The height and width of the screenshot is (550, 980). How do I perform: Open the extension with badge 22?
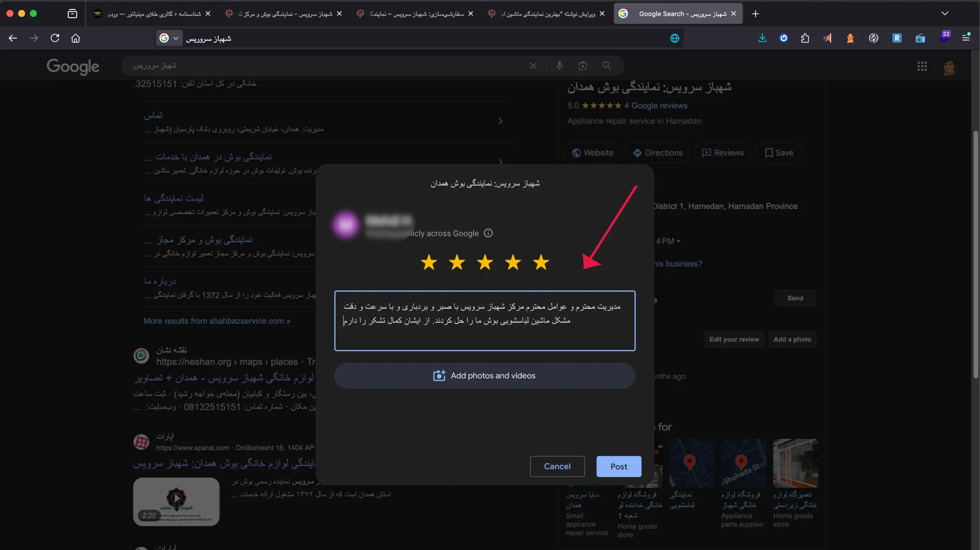[x=944, y=38]
